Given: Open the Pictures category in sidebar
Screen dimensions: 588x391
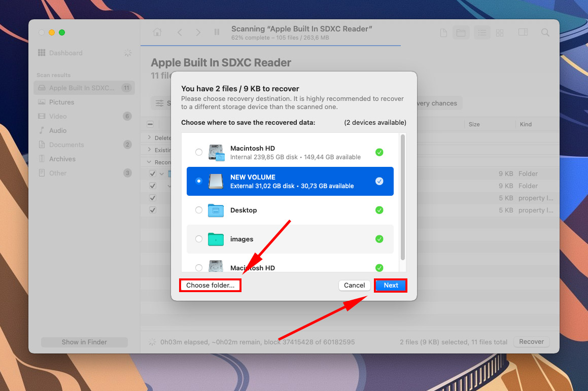Looking at the screenshot, I should pos(62,102).
